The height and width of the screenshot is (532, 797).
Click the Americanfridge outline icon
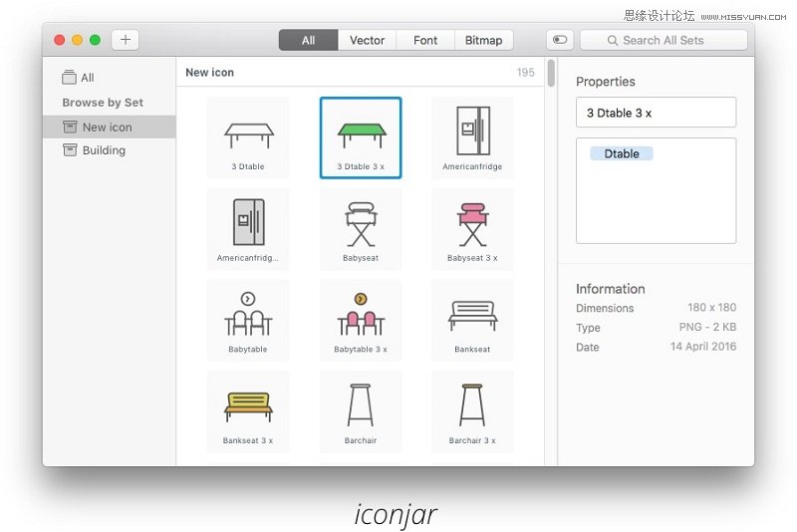tap(472, 134)
